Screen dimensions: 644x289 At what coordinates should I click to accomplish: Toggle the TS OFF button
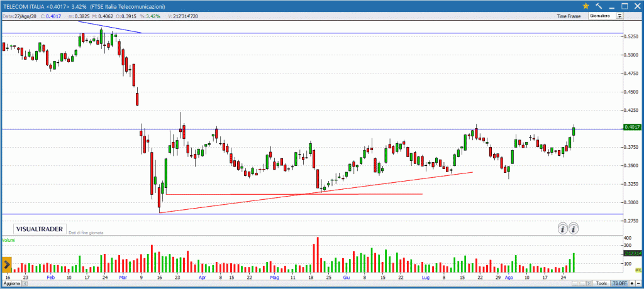pyautogui.click(x=619, y=284)
